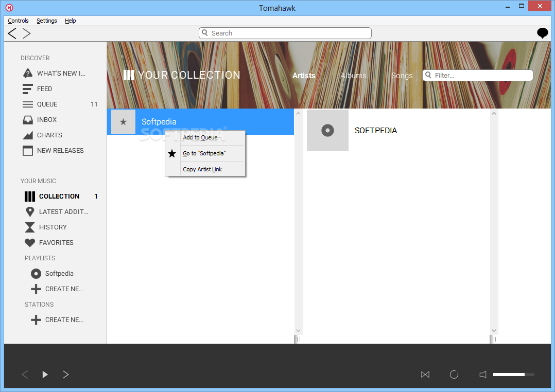555x392 pixels.
Task: Click the SOFTPEDIA album cover thumbnail
Action: (327, 130)
